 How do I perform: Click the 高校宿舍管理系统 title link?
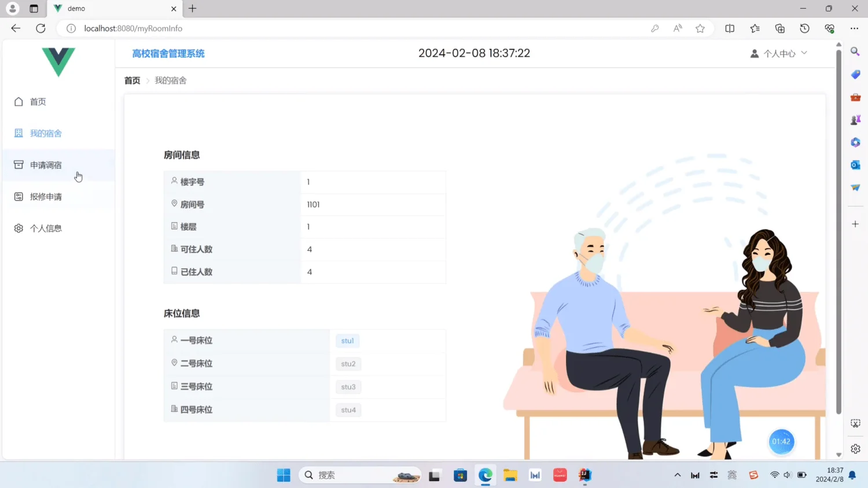[168, 53]
